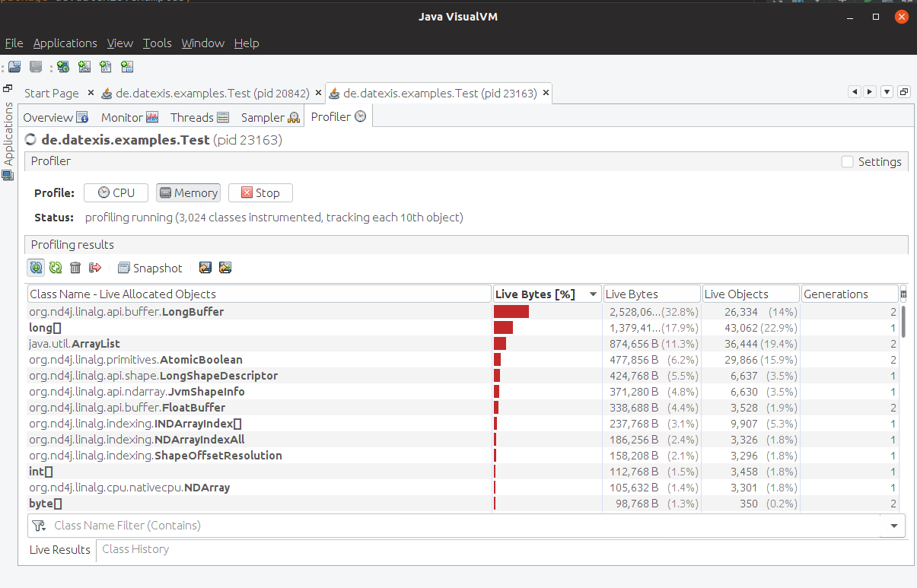Open the Live Bytes percent sort dropdown
The height and width of the screenshot is (588, 917).
pyautogui.click(x=593, y=293)
